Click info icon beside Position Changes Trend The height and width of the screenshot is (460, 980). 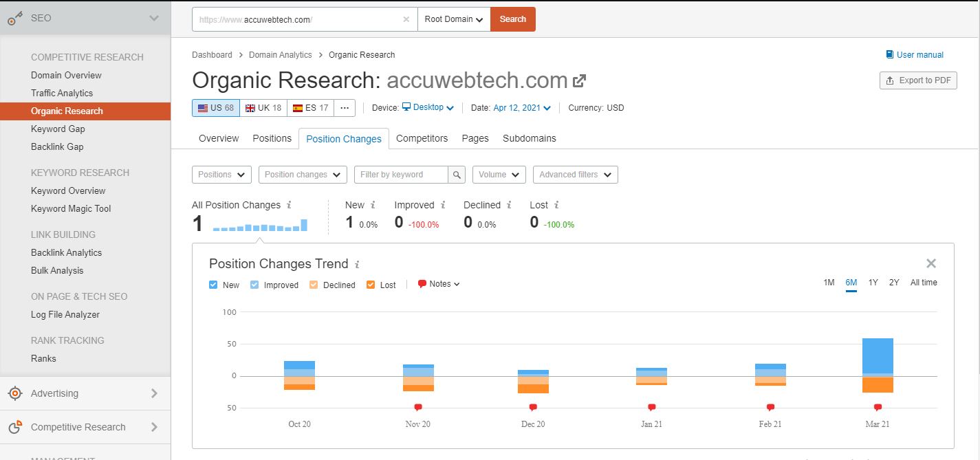point(357,264)
